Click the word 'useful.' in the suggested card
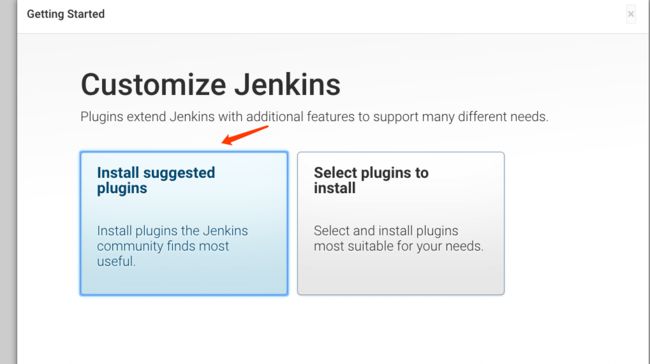 (116, 262)
